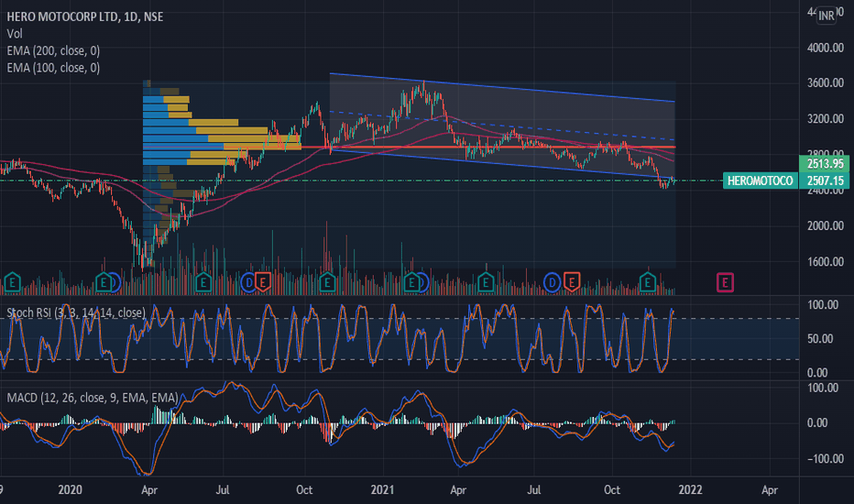Image resolution: width=854 pixels, height=504 pixels.
Task: Click the 1600.00 price axis label
Action: click(x=825, y=261)
